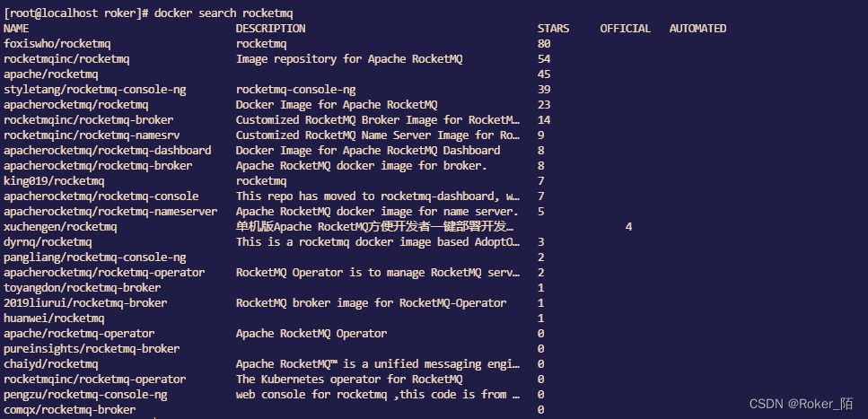This screenshot has height=419, width=868.
Task: Click 'This repo has moved to rocketmq-dashboard' description
Action: (x=378, y=196)
